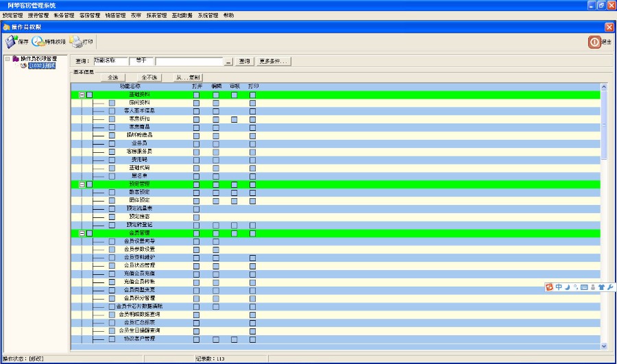Collapse the 预定管理 group in grid
The height and width of the screenshot is (364, 617).
pyautogui.click(x=82, y=184)
